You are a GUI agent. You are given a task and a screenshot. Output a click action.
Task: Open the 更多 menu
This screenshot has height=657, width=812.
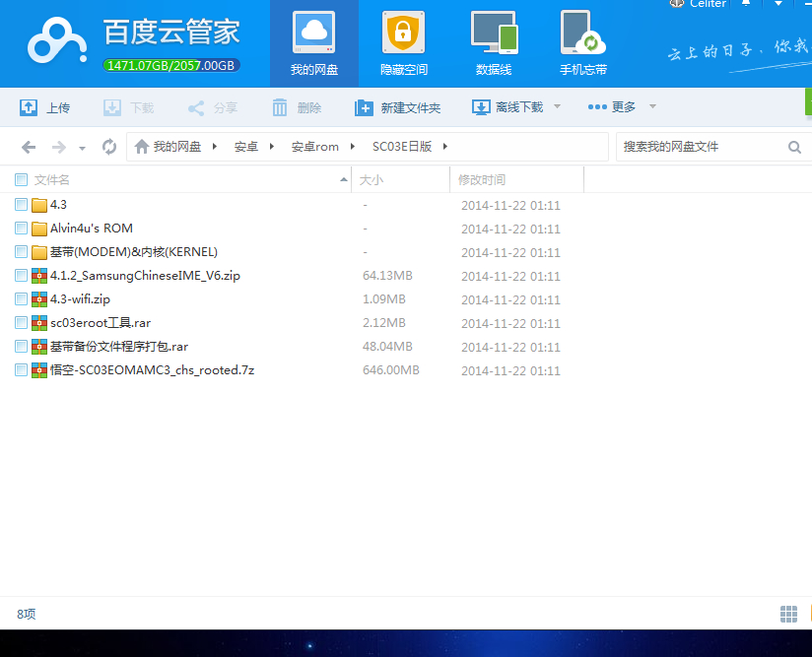point(611,106)
